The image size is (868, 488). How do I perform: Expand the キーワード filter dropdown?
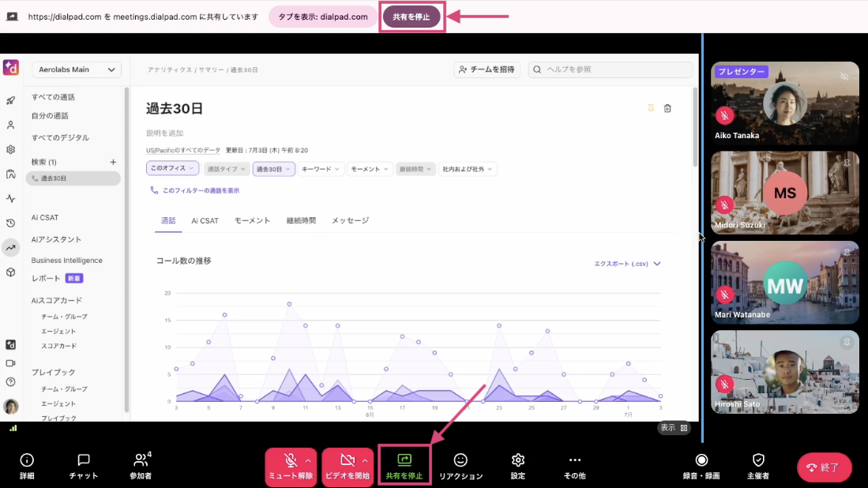[321, 169]
